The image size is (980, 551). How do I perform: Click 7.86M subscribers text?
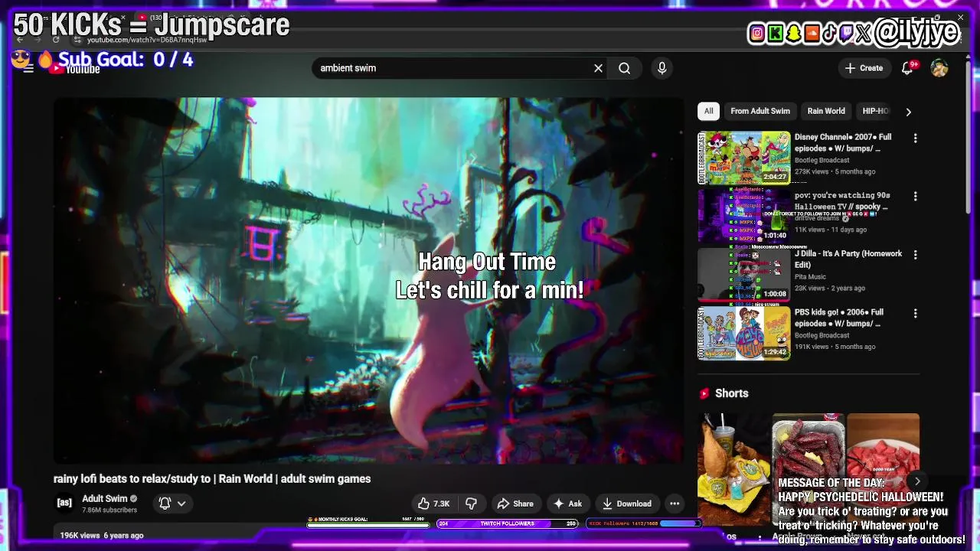click(109, 510)
